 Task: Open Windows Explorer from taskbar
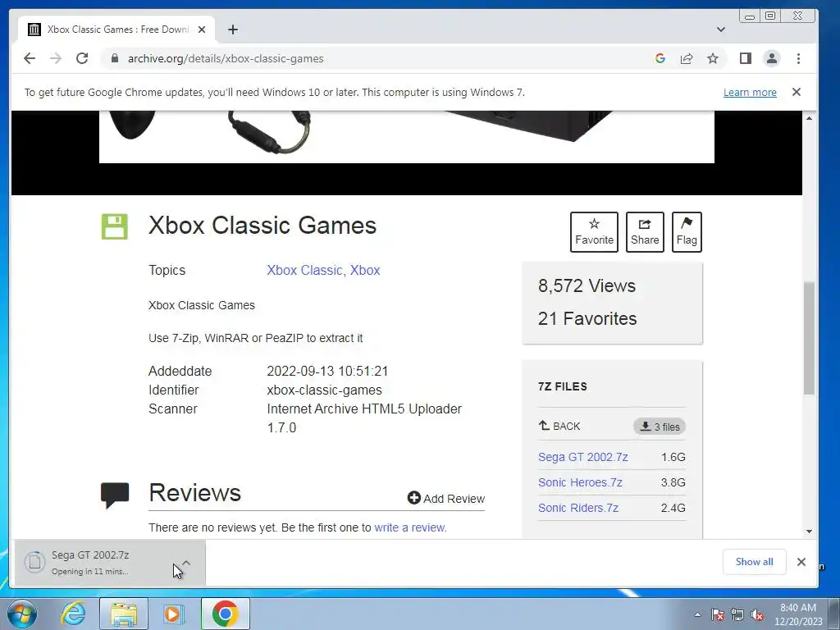coord(123,614)
